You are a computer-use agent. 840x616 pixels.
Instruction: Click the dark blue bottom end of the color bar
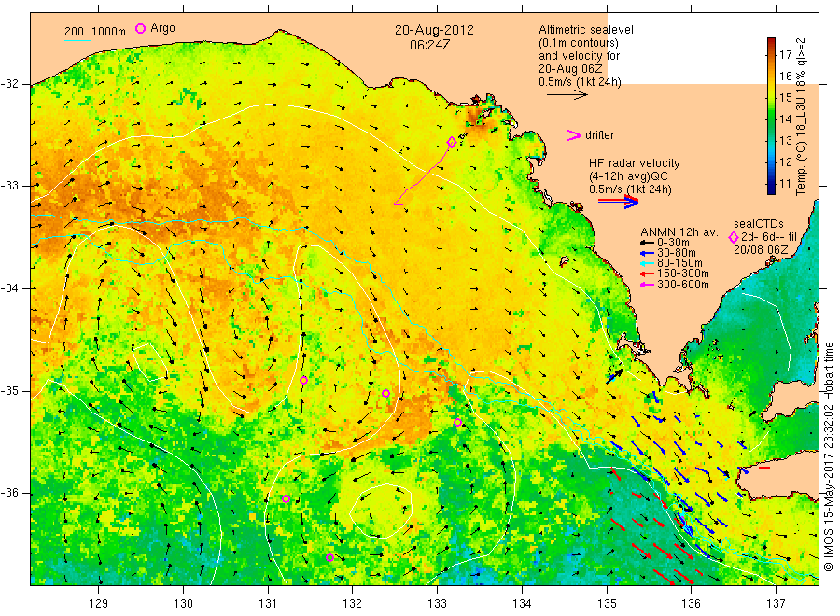[771, 189]
